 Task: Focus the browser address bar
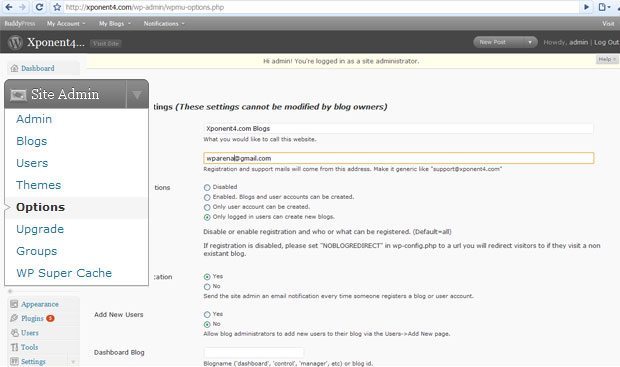coord(320,7)
